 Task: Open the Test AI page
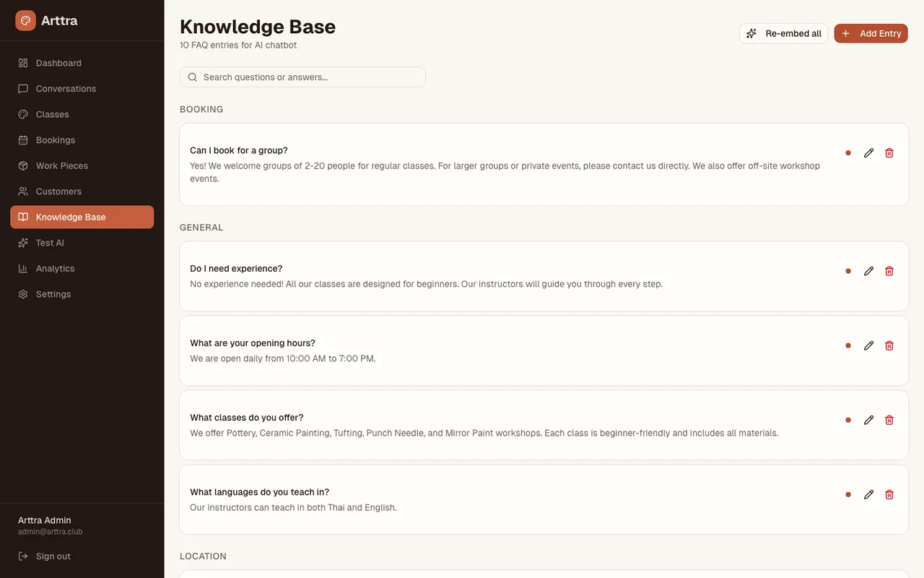(x=82, y=243)
